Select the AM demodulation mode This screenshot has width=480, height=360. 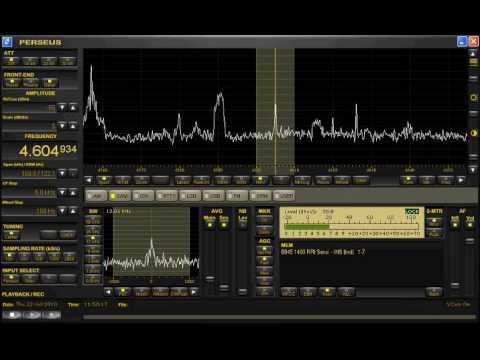click(x=97, y=196)
